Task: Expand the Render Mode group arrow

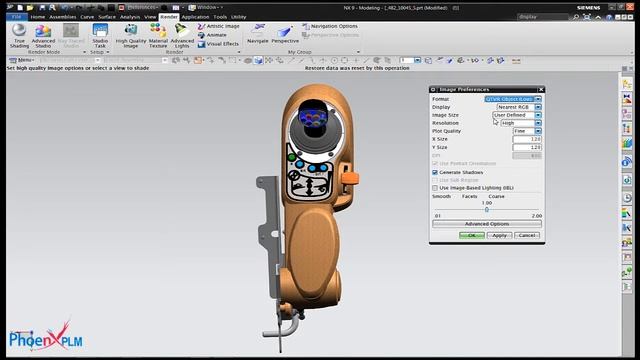Action: pos(84,52)
